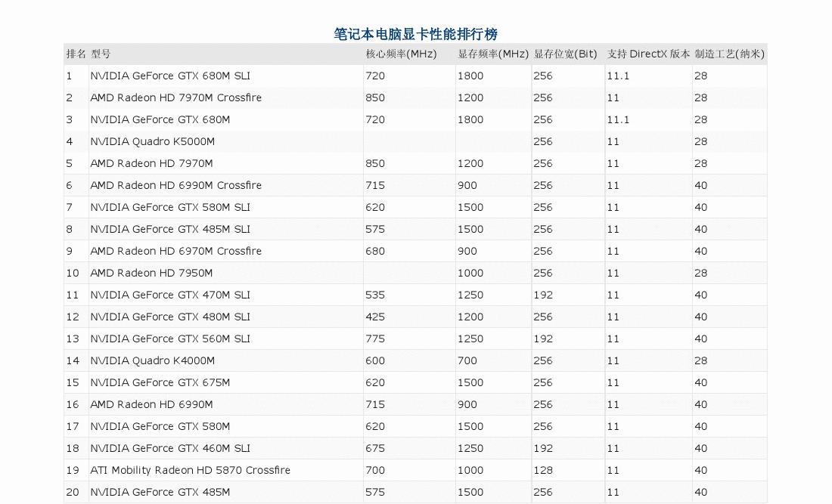Screen dimensions: 832x504
Task: Select NVIDIA Quadro K4000M model name
Action: pyautogui.click(x=152, y=361)
